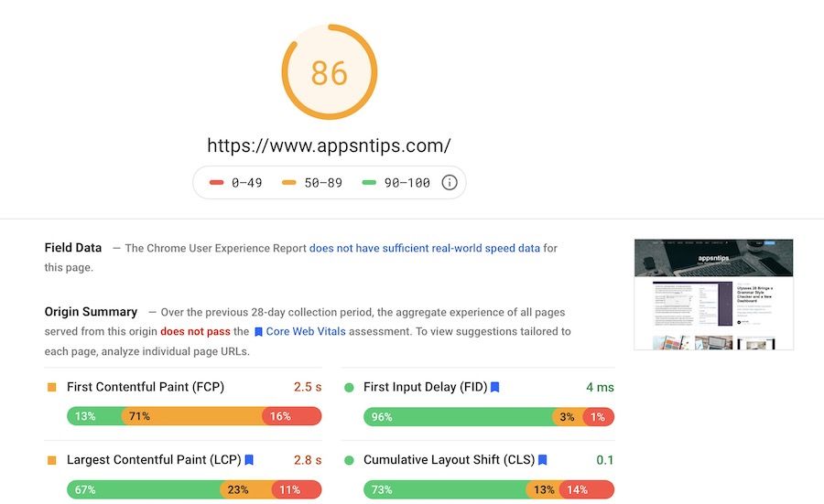
Task: Click the appsntips.com URL text
Action: (329, 145)
